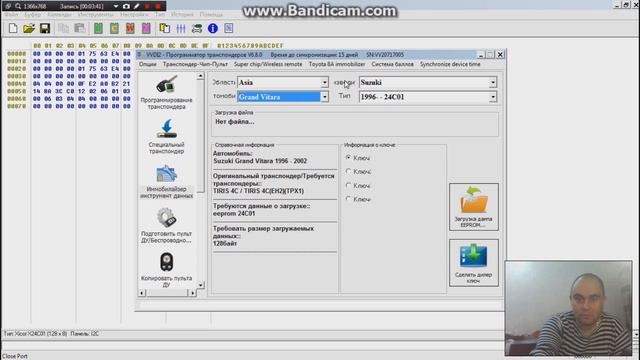Click the webcam video overlay
The width and height of the screenshot is (640, 360).
[568, 308]
